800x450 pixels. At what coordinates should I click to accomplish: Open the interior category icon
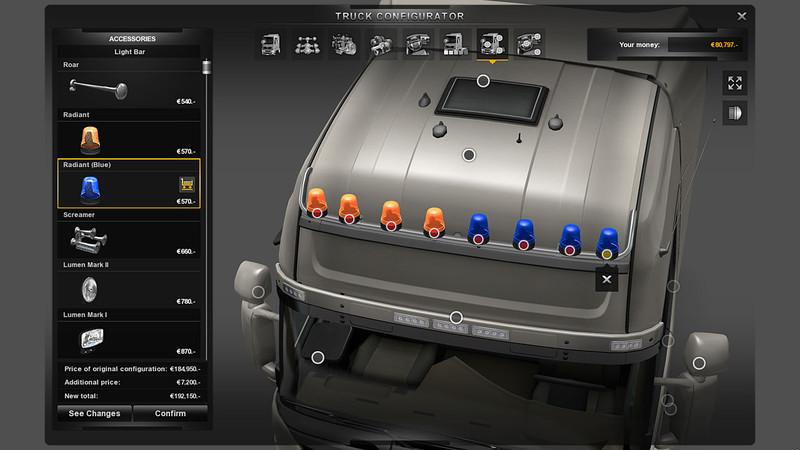(417, 44)
